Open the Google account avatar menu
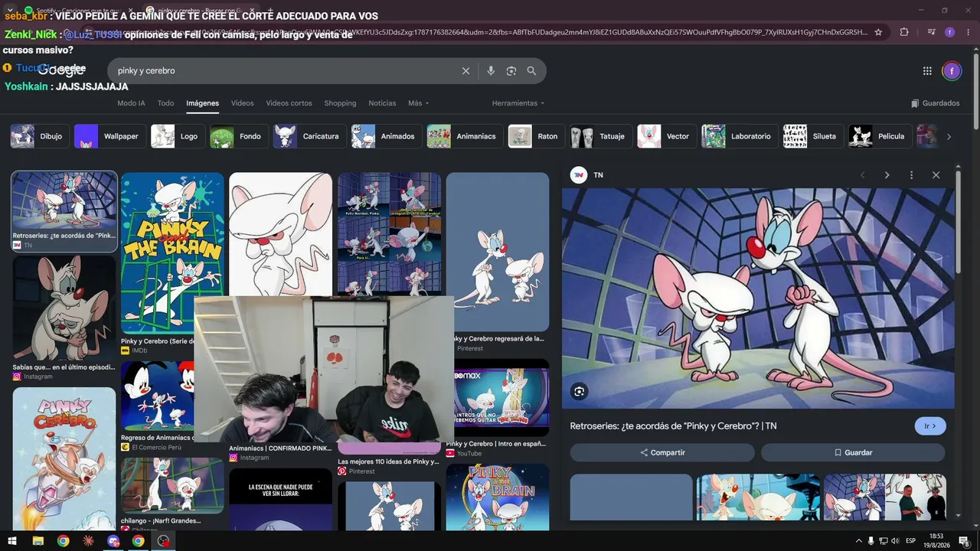The height and width of the screenshot is (551, 980). pos(951,71)
